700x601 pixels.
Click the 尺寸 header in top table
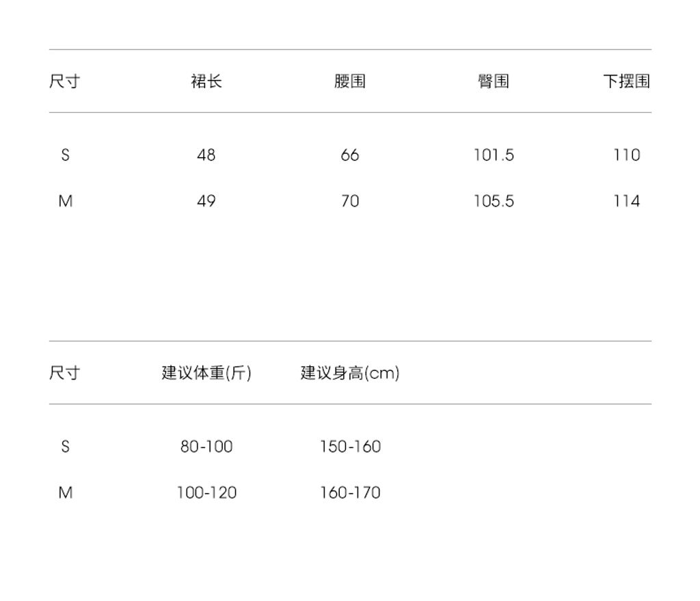pos(65,81)
